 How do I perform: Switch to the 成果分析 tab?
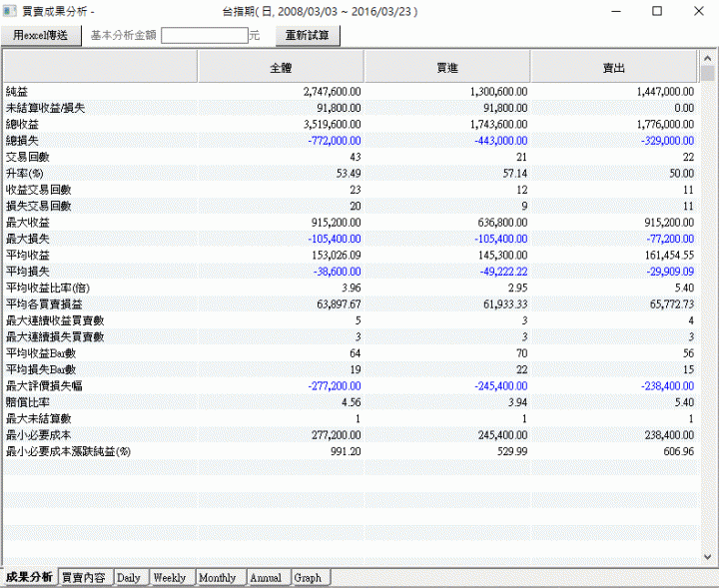29,577
